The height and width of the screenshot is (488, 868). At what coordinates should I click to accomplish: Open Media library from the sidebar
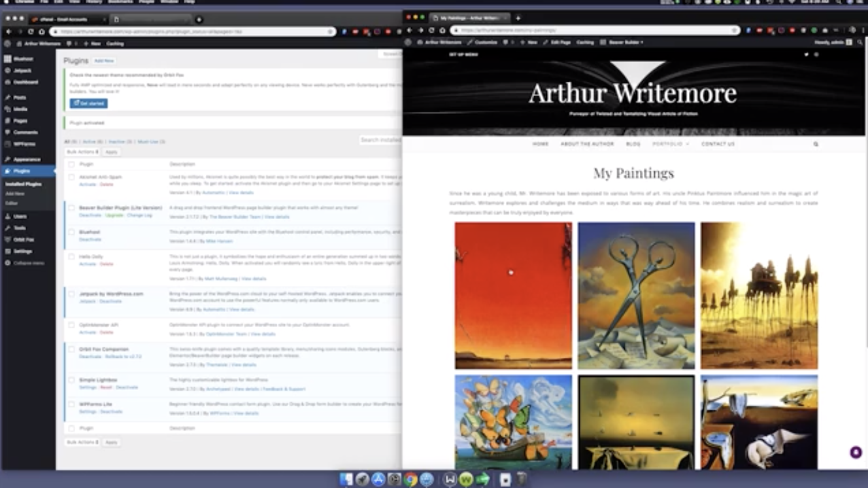pyautogui.click(x=20, y=109)
